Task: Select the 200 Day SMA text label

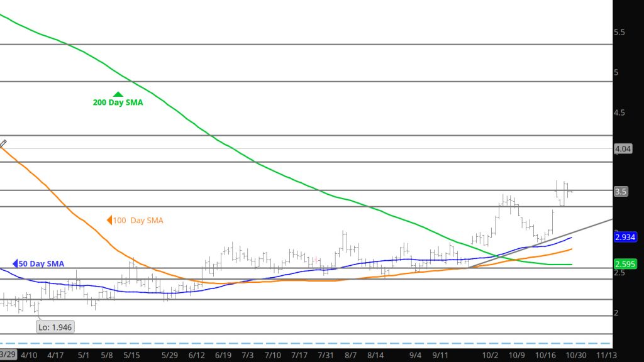Action: (x=118, y=102)
